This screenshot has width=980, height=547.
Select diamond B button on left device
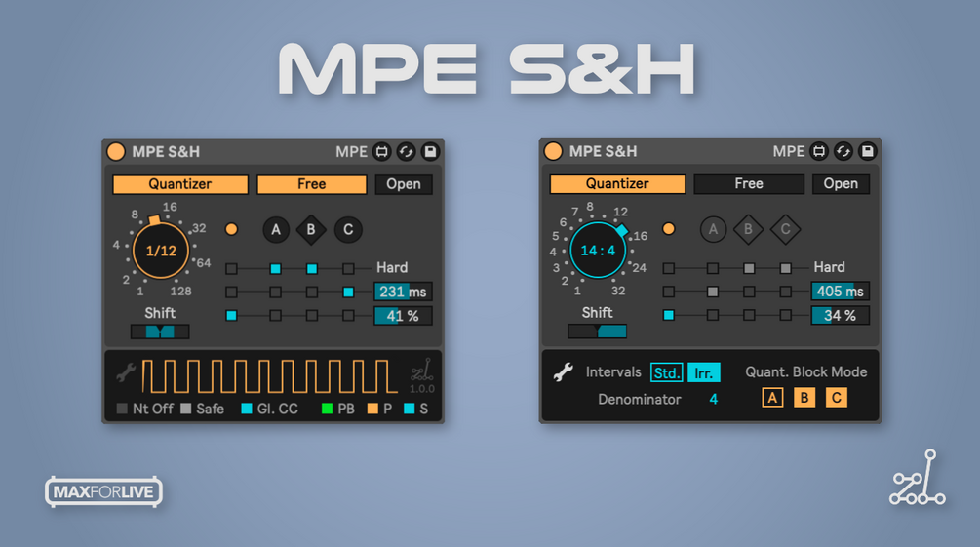coord(311,230)
